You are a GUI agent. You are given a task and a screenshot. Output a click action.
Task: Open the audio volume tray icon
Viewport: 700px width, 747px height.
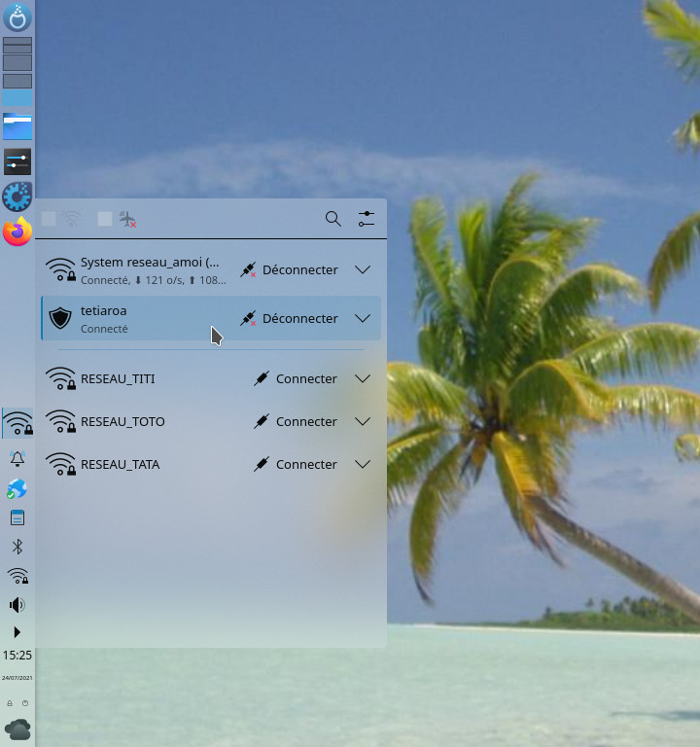[x=17, y=605]
